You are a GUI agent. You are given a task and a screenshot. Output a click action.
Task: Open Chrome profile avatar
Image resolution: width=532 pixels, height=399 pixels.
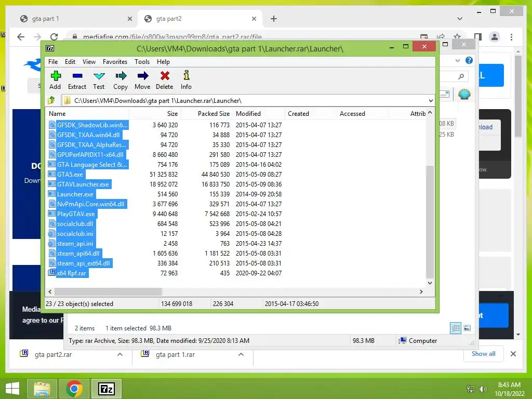click(495, 37)
